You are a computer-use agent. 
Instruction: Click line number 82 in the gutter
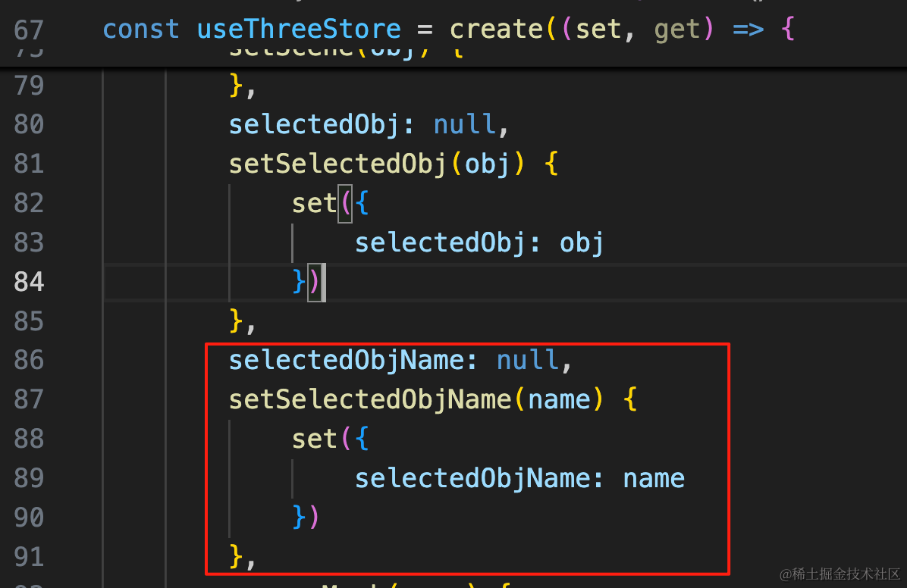click(29, 203)
